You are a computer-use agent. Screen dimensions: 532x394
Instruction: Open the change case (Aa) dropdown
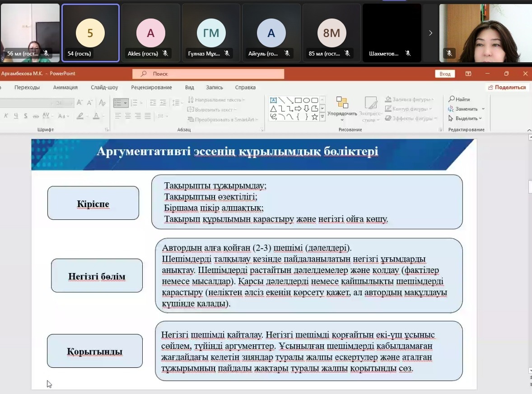63,116
